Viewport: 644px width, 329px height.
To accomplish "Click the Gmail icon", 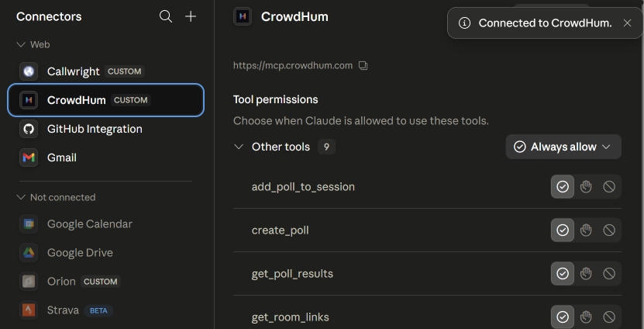I will click(29, 158).
